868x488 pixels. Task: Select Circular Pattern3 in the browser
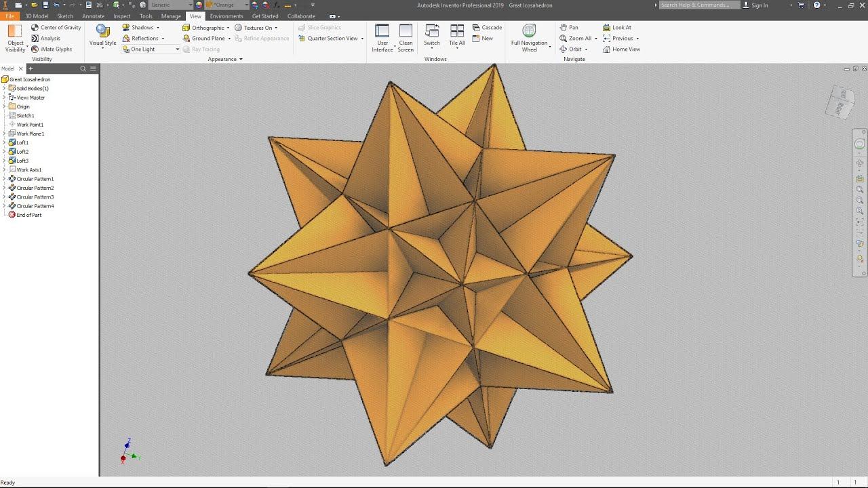coord(31,197)
